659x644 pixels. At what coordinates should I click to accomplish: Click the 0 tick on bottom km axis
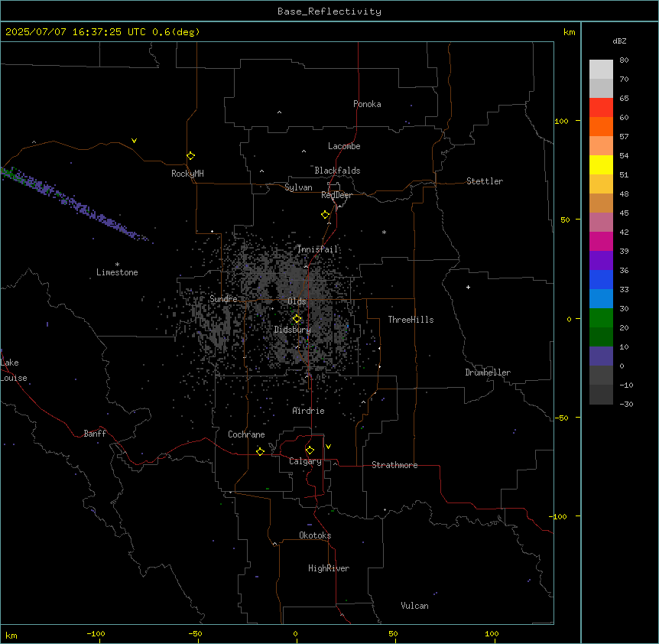pos(295,633)
